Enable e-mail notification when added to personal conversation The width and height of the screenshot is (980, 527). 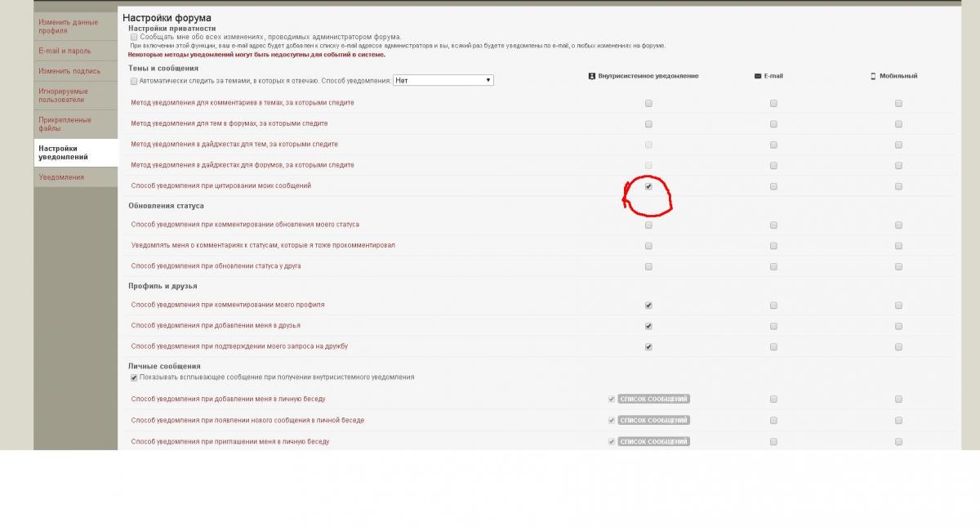[x=773, y=400]
